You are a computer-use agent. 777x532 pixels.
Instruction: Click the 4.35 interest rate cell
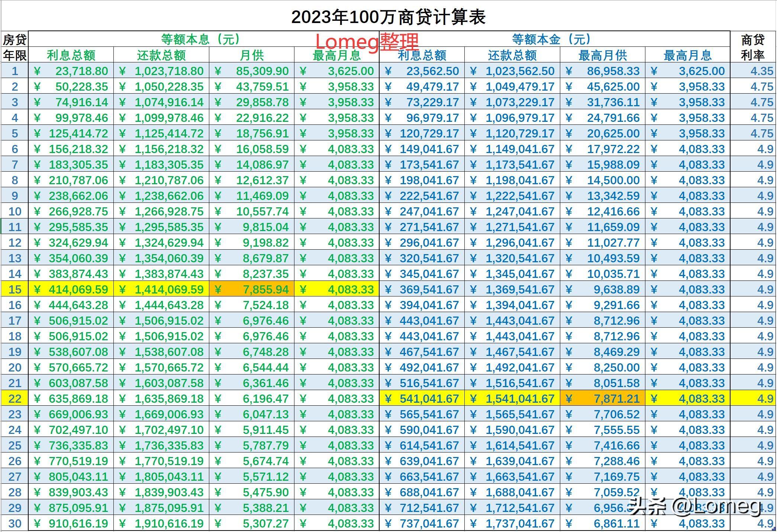tap(752, 71)
